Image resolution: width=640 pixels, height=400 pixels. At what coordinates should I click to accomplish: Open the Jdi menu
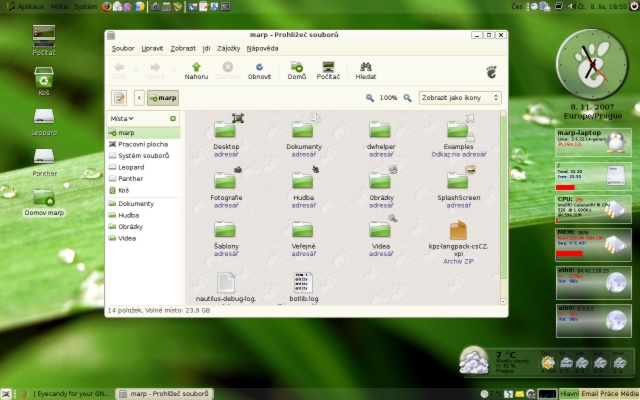(x=207, y=48)
